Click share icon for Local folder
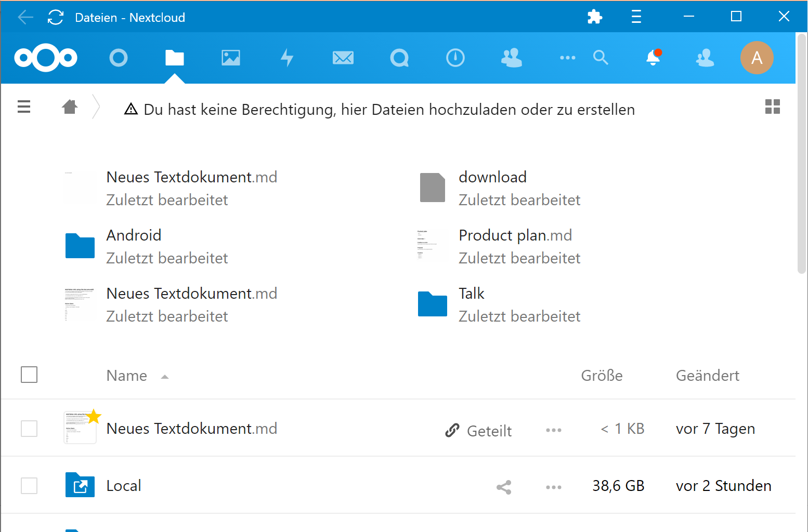This screenshot has width=808, height=532. 504,487
